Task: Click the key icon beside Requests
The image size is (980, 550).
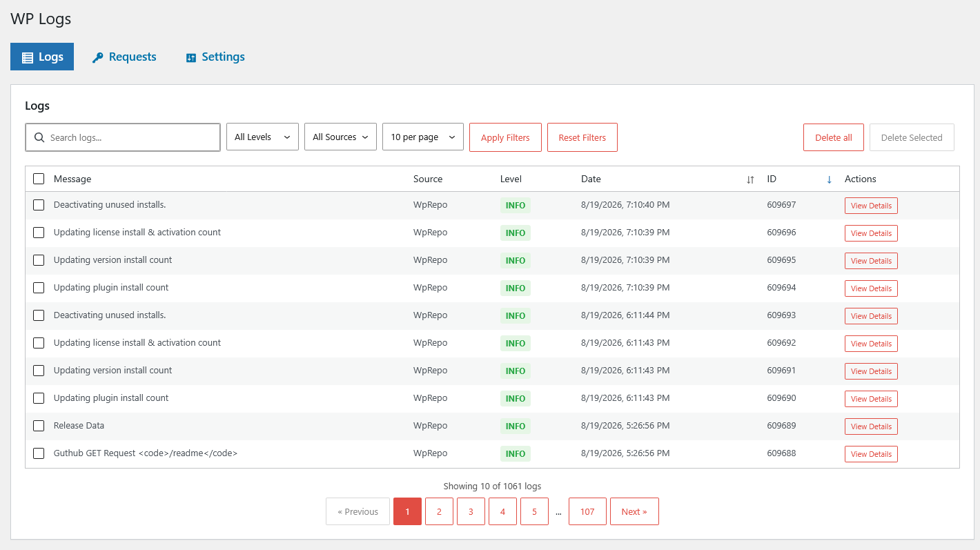Action: tap(97, 58)
